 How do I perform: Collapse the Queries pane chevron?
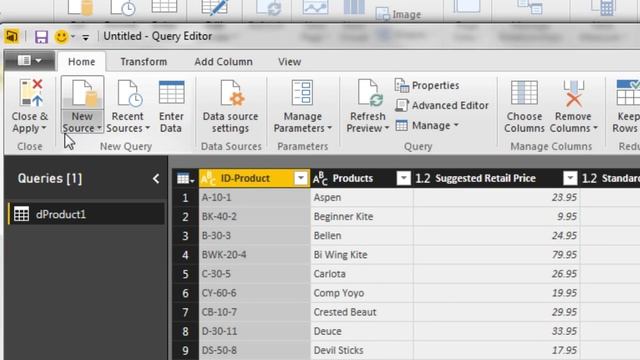point(156,178)
